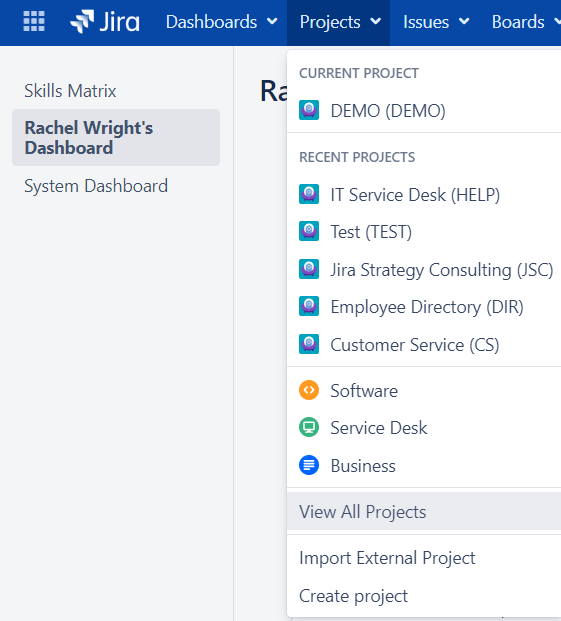Click the orange Software project type icon
The height and width of the screenshot is (621, 561).
309,390
